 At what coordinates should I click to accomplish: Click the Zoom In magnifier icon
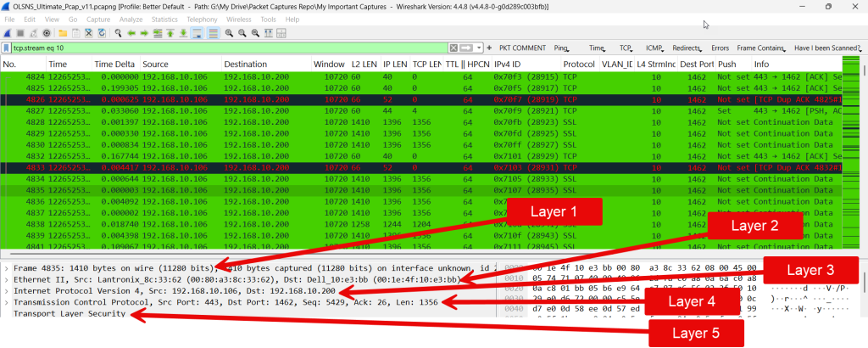(x=229, y=32)
